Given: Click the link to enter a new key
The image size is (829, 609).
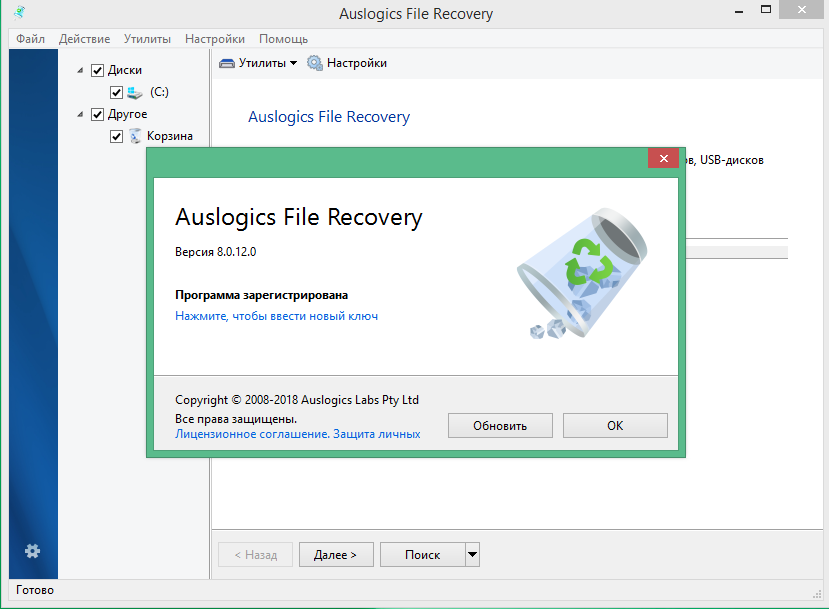Looking at the screenshot, I should point(277,315).
